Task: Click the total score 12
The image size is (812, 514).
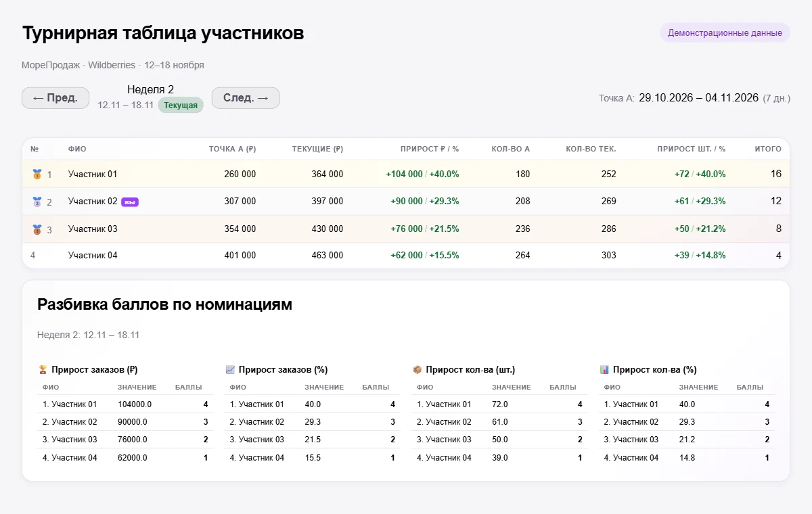Action: pyautogui.click(x=776, y=202)
